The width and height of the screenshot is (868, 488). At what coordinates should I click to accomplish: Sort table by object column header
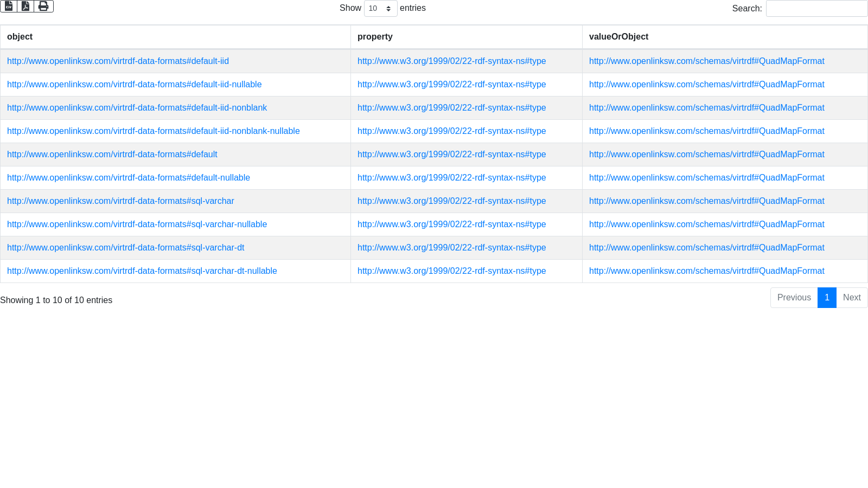[x=20, y=37]
